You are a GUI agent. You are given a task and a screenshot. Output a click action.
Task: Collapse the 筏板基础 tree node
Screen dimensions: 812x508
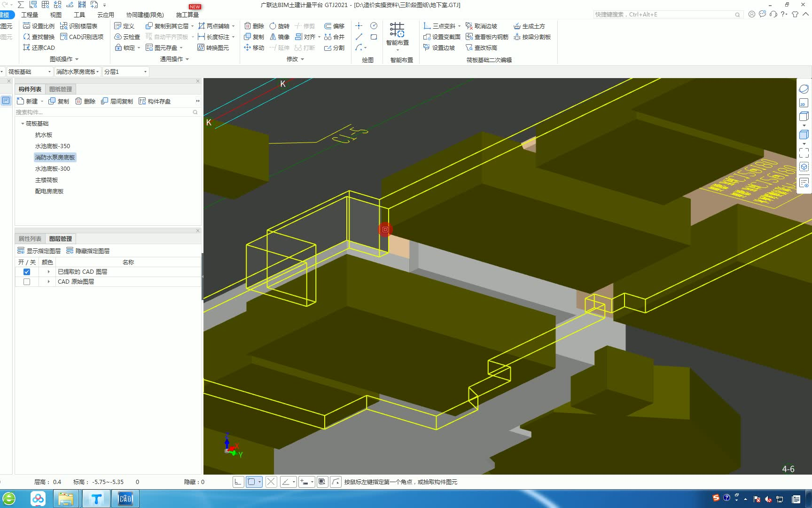(x=23, y=124)
